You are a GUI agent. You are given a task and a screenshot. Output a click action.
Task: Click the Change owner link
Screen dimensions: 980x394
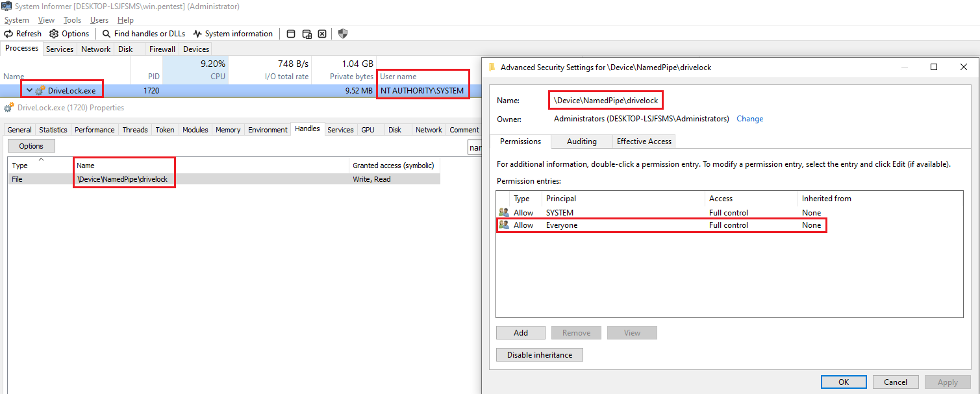coord(749,119)
